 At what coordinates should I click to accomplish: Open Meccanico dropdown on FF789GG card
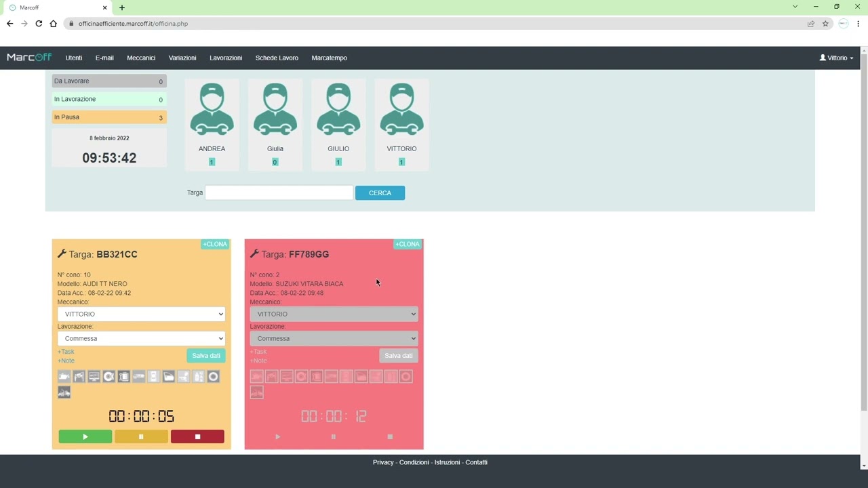click(334, 314)
